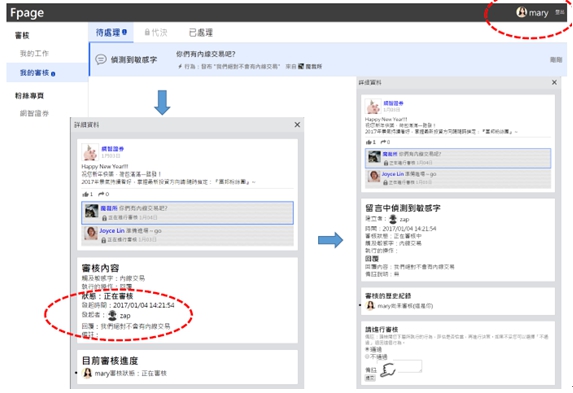The height and width of the screenshot is (393, 573).
Task: Click the lock icon on the 代決 tab
Action: pyautogui.click(x=147, y=33)
